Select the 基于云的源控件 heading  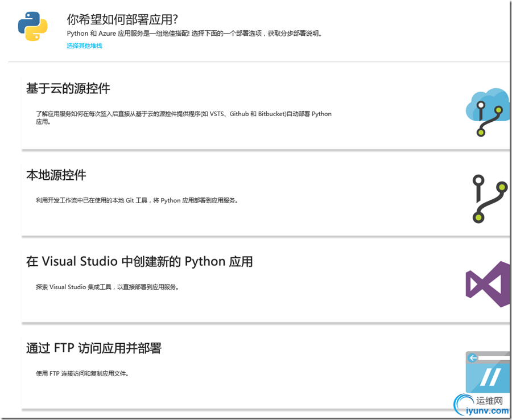coord(68,89)
